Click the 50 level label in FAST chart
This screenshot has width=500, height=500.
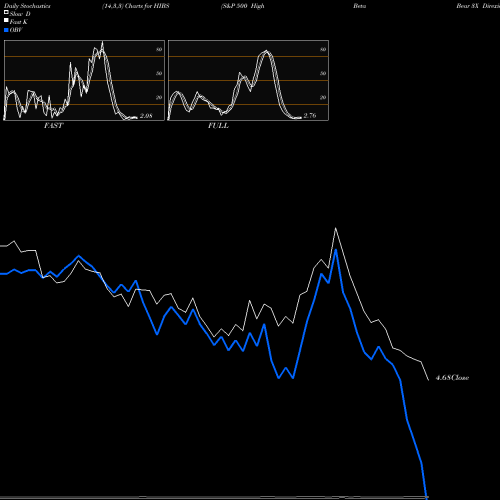(x=159, y=73)
